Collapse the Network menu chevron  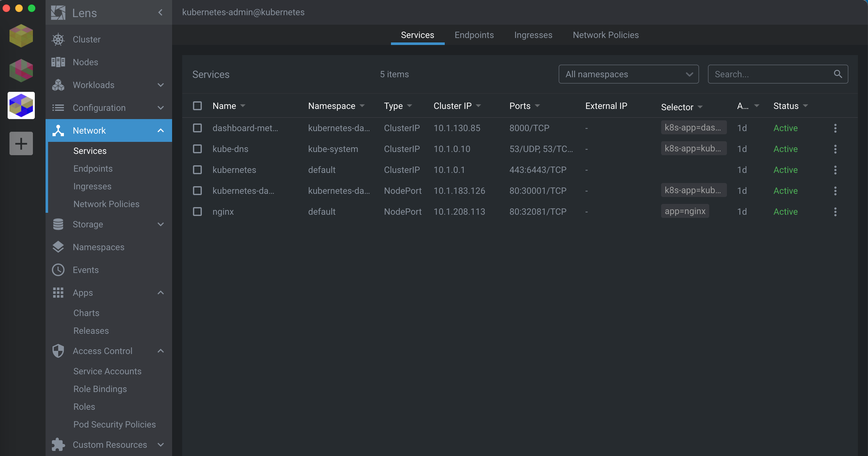tap(161, 130)
